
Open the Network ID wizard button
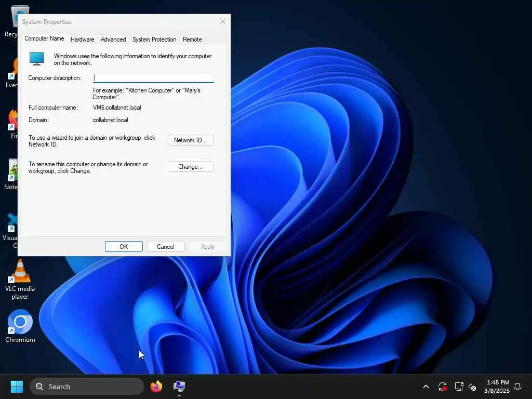[x=190, y=140]
